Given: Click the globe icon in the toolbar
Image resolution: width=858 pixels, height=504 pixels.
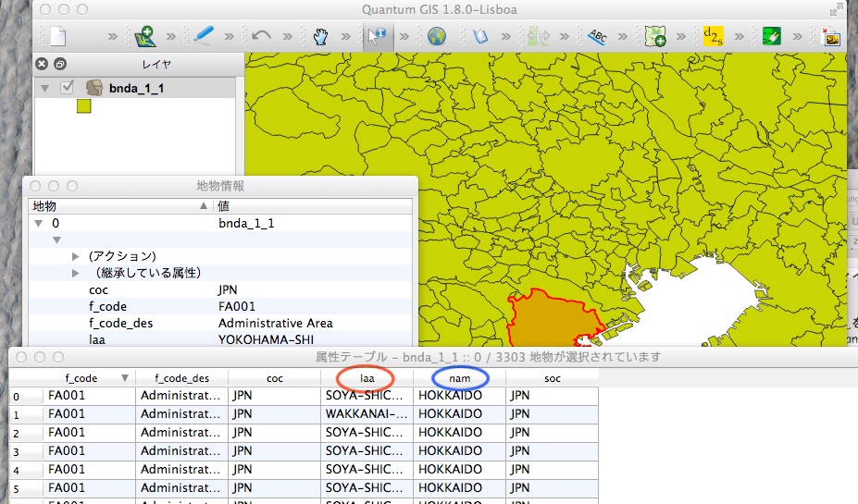Looking at the screenshot, I should [x=437, y=37].
